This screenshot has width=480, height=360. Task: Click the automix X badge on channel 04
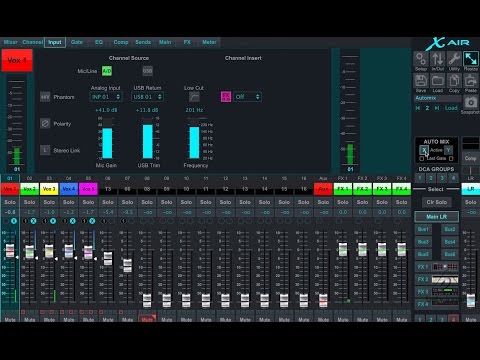click(x=73, y=221)
